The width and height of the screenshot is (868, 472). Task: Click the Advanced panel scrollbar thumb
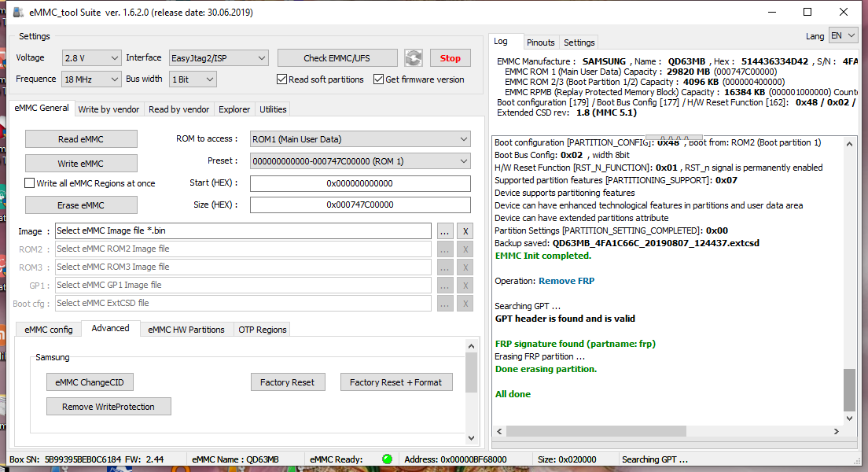(471, 373)
